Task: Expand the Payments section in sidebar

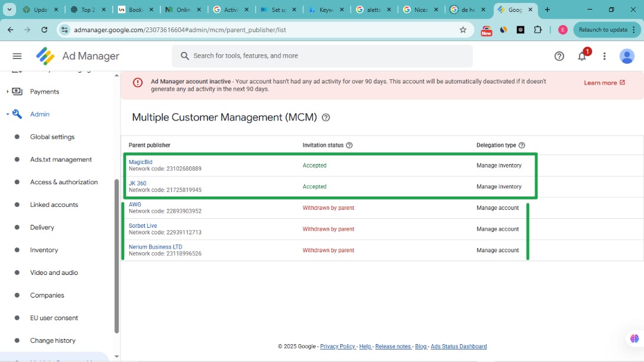Action: click(x=8, y=92)
